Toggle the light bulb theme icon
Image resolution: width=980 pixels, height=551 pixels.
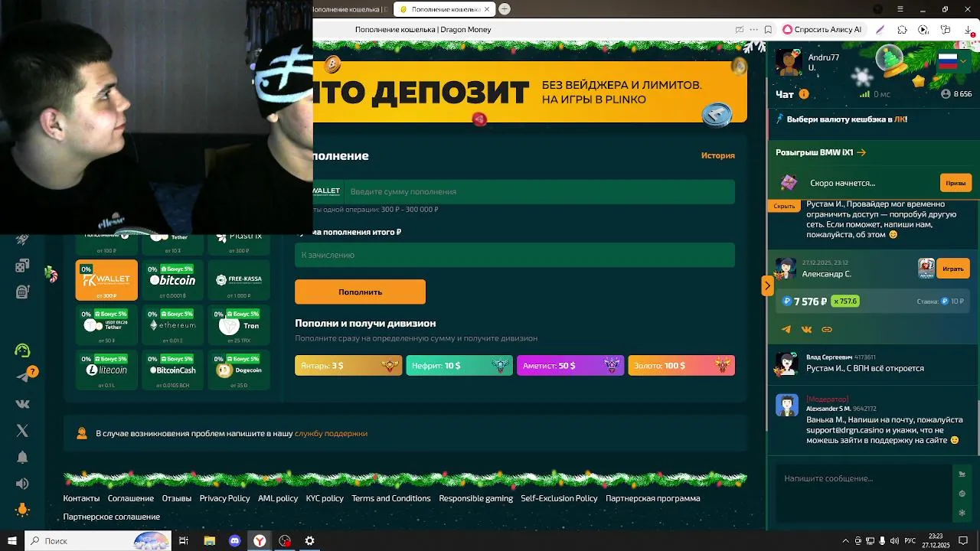(22, 510)
